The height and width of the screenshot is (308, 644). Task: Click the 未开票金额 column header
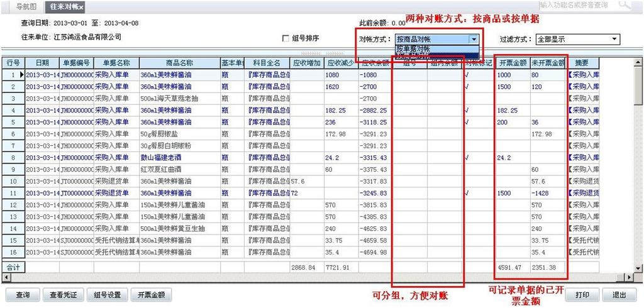(548, 63)
